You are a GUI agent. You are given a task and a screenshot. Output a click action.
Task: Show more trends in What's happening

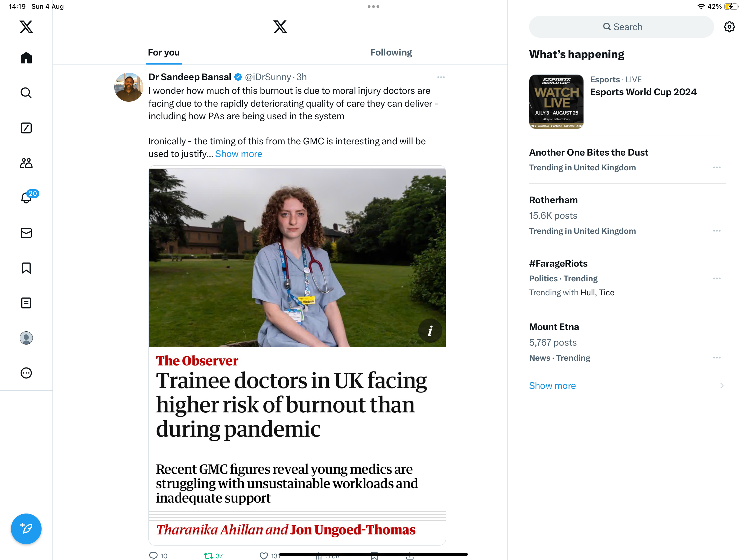552,386
